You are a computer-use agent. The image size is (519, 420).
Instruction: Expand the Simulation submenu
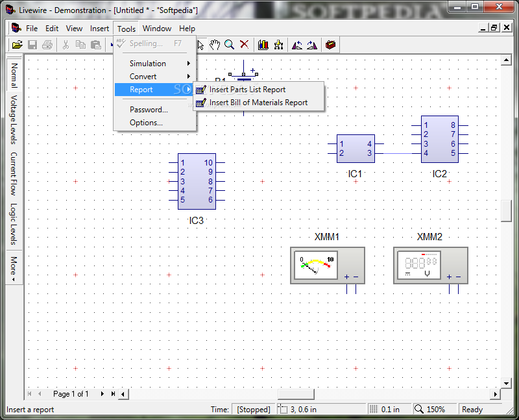point(155,63)
